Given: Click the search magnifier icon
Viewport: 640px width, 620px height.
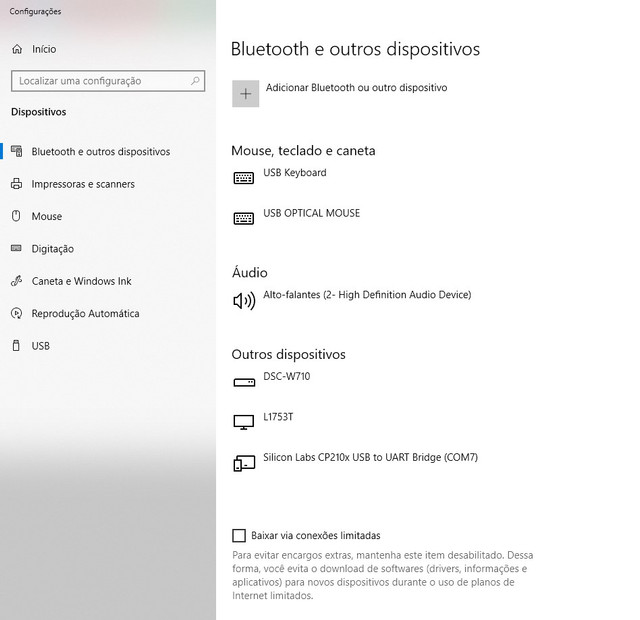Looking at the screenshot, I should click(x=196, y=81).
